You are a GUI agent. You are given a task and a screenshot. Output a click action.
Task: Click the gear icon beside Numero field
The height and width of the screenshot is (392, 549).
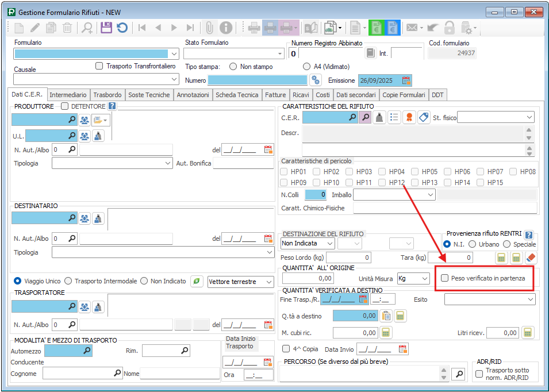pos(315,80)
